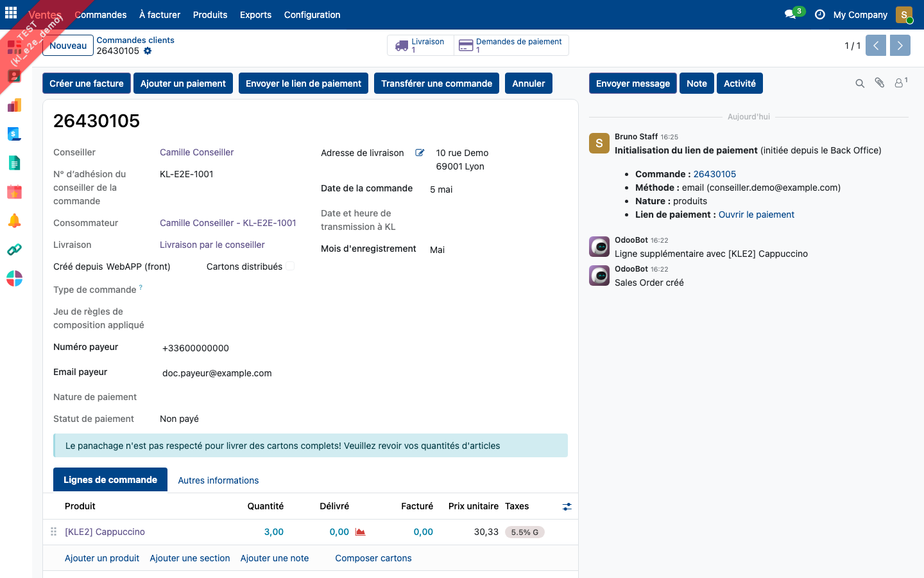Open the My Company switcher
The image size is (924, 578).
tap(860, 15)
